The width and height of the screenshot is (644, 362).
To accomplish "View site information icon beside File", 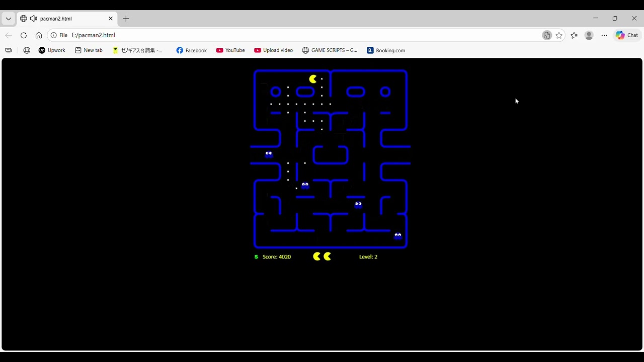I will coord(54,35).
